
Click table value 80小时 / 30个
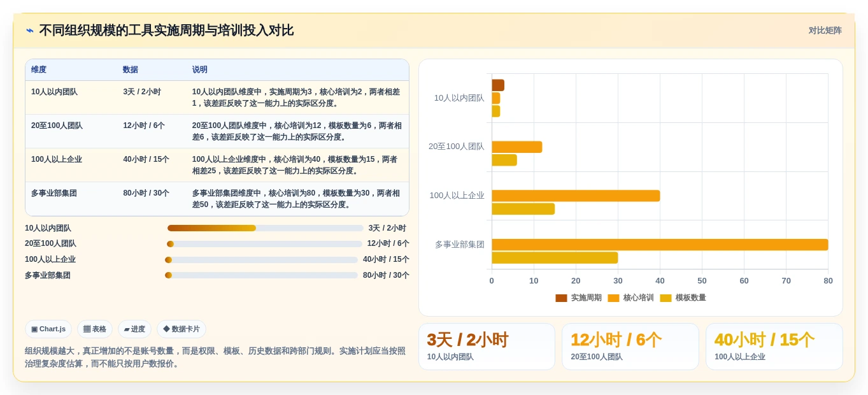[146, 193]
